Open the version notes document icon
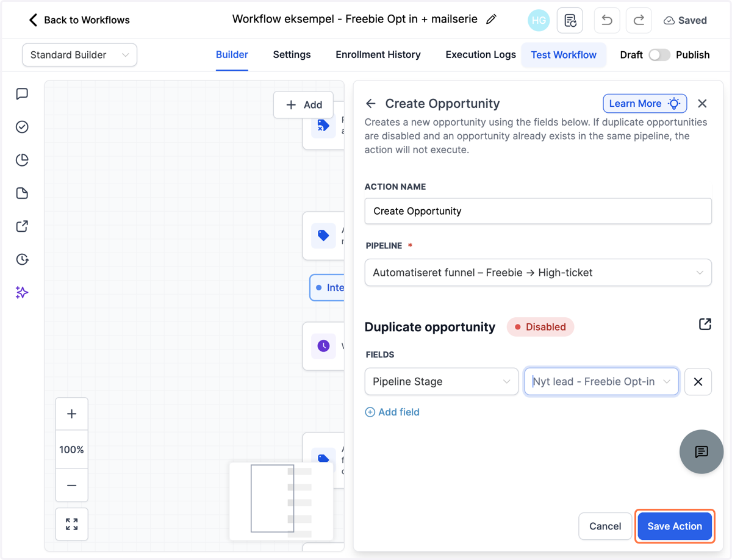Screen dimensions: 732x560 click(570, 20)
